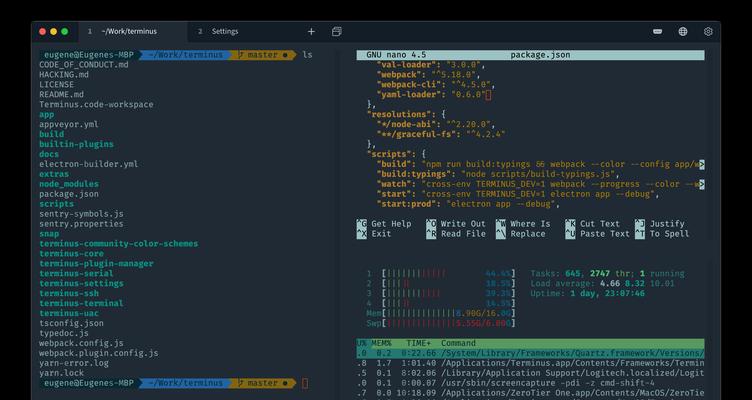The width and height of the screenshot is (752, 400).
Task: Click README.md in the listing
Action: (x=61, y=94)
